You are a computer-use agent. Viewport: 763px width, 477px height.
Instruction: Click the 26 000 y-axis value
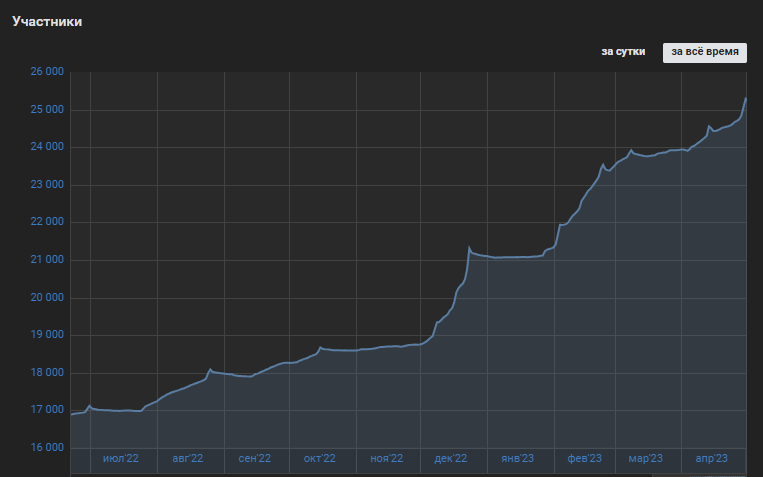pyautogui.click(x=47, y=72)
